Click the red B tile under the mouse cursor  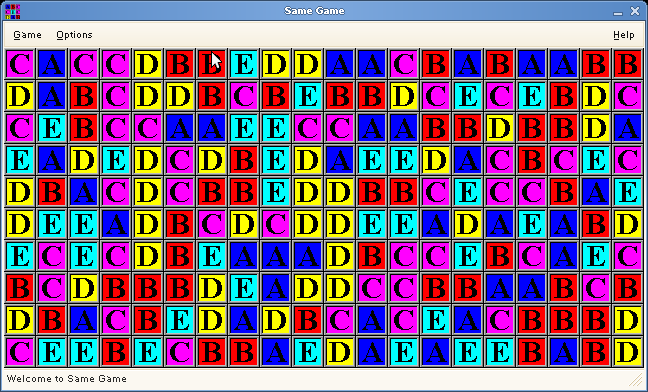coord(212,64)
